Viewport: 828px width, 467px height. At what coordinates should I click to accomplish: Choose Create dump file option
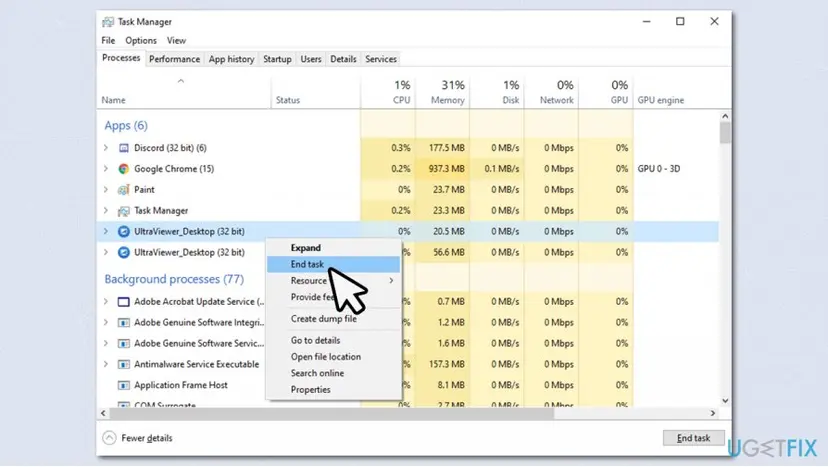tap(333, 319)
